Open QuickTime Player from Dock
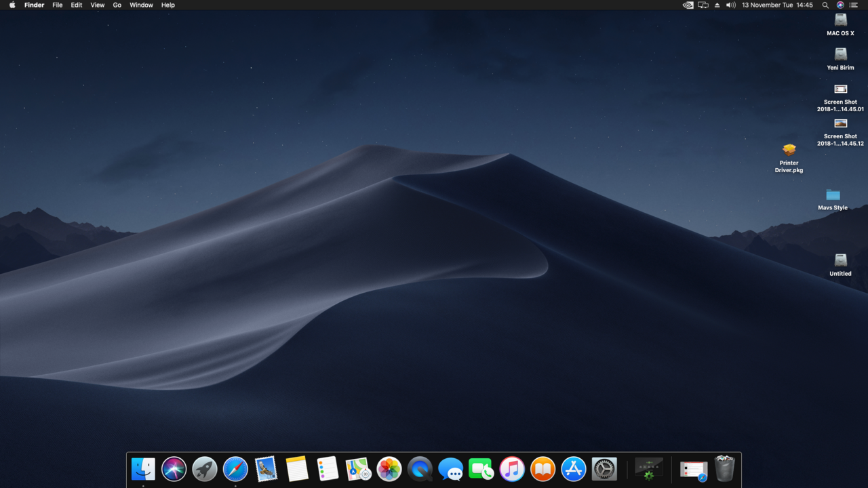The height and width of the screenshot is (488, 868). point(420,469)
